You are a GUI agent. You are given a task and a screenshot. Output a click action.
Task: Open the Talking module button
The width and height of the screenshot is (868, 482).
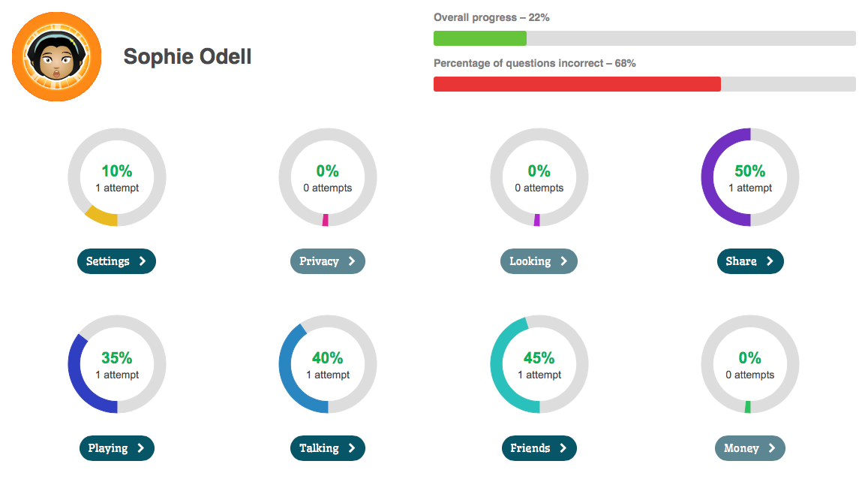(328, 447)
